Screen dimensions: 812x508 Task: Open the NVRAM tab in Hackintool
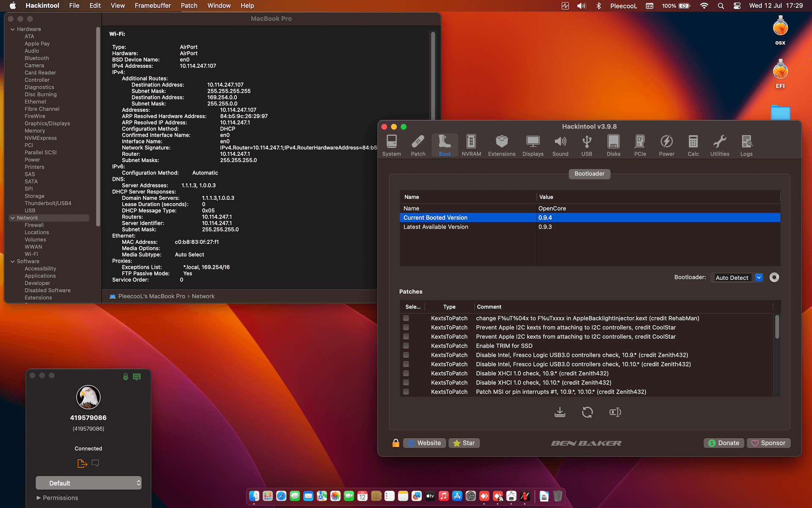[471, 145]
